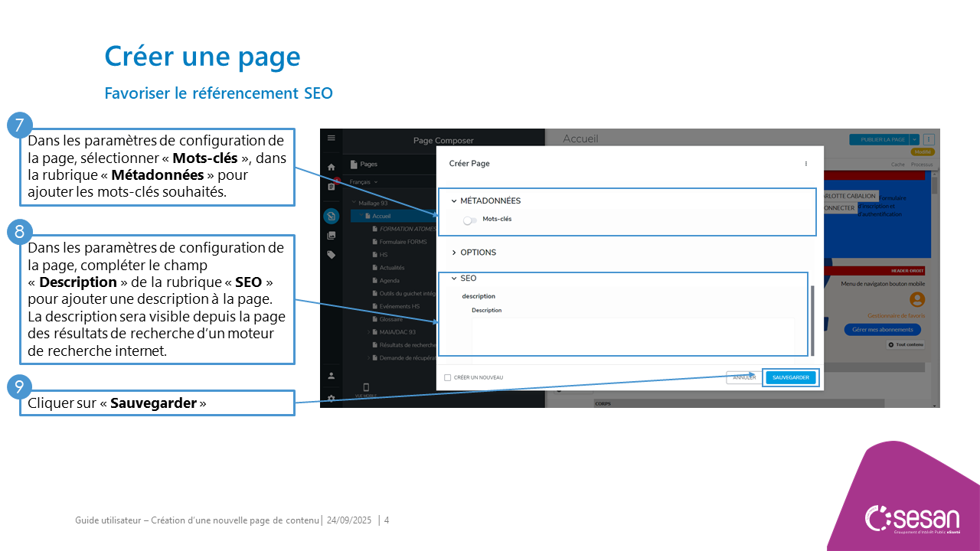Collapse the Métadonnées section
The height and width of the screenshot is (551, 980).
point(454,201)
